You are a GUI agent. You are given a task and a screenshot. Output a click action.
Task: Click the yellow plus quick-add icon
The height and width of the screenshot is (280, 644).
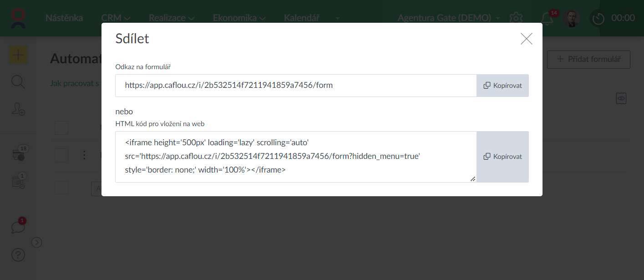pos(18,55)
